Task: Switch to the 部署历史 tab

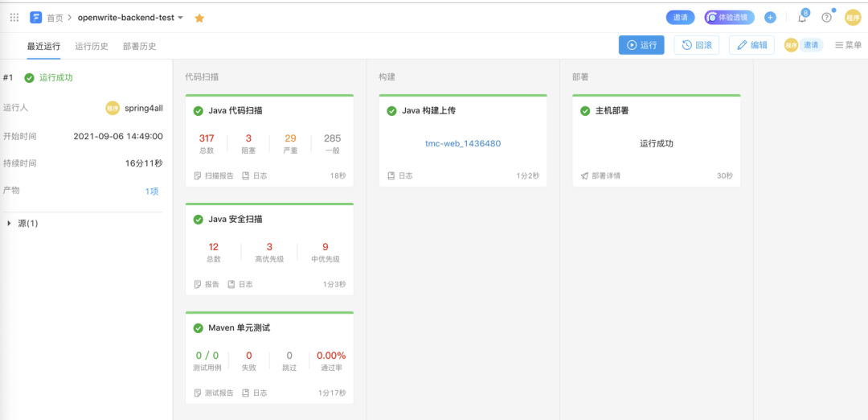Action: click(x=140, y=46)
